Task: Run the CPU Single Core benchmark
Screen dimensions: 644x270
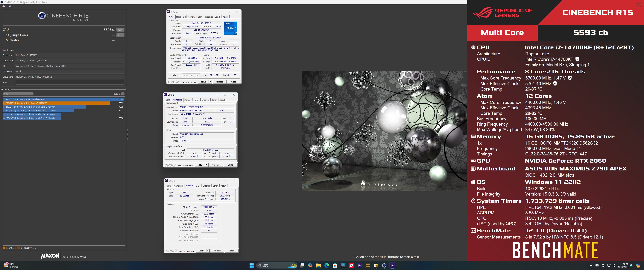Action: [120, 35]
